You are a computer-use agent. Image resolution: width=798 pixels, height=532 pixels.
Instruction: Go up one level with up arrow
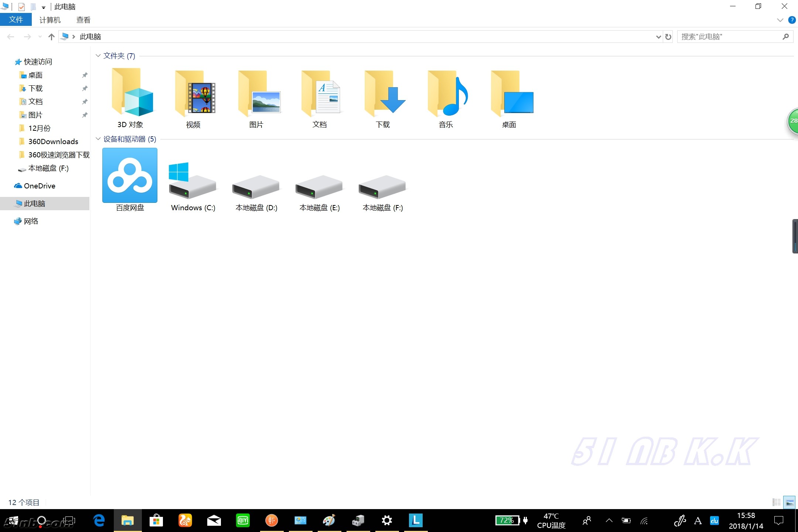click(x=51, y=37)
